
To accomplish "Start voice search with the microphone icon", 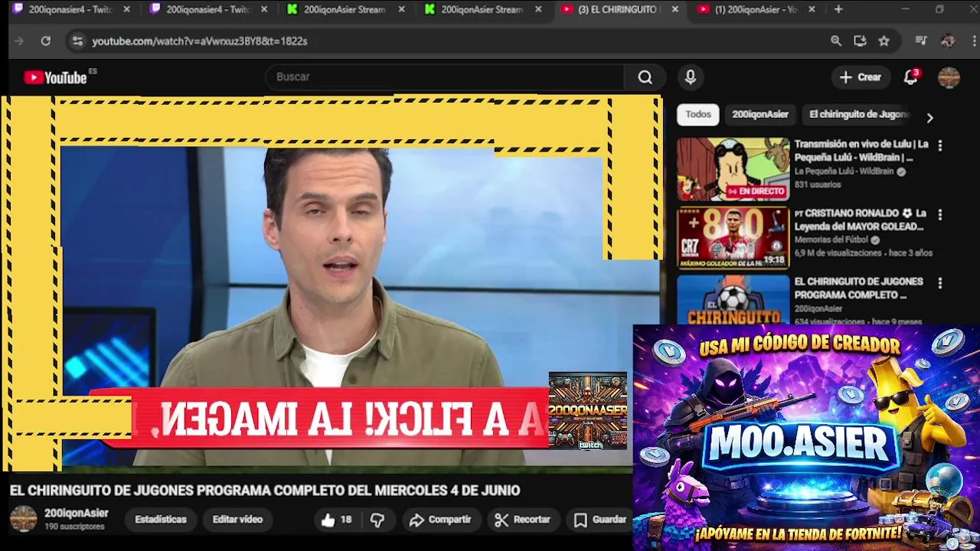I will (x=690, y=77).
